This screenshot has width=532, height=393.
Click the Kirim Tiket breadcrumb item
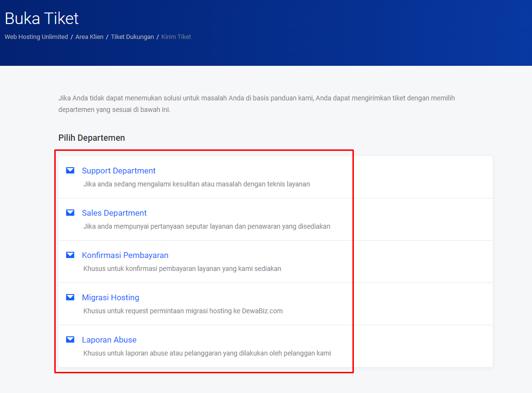point(176,37)
